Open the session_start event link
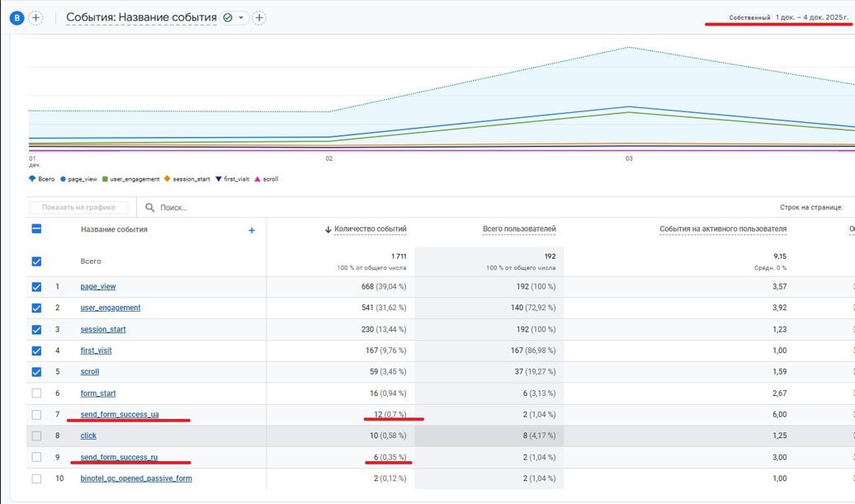 (103, 330)
